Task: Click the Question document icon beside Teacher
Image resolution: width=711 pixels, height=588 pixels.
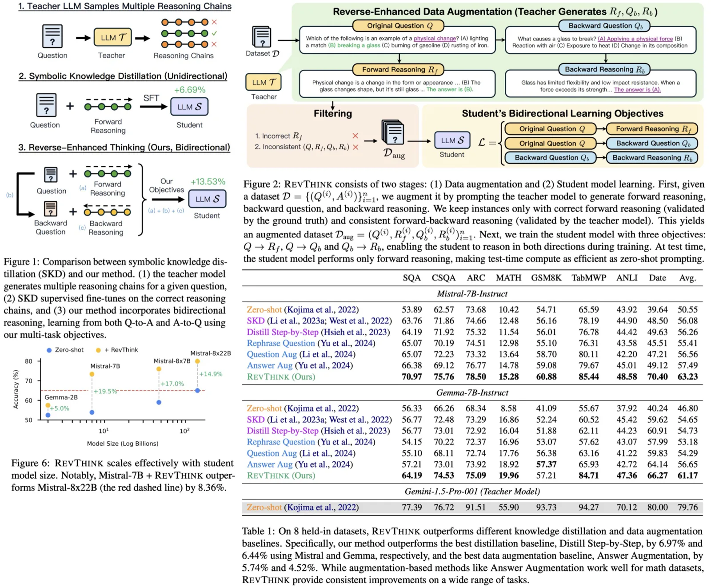Action: point(52,36)
